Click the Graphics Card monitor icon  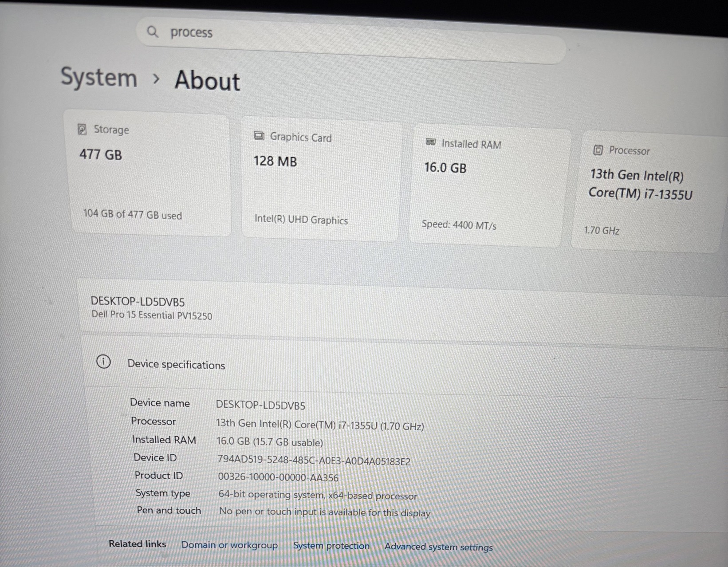pos(259,136)
